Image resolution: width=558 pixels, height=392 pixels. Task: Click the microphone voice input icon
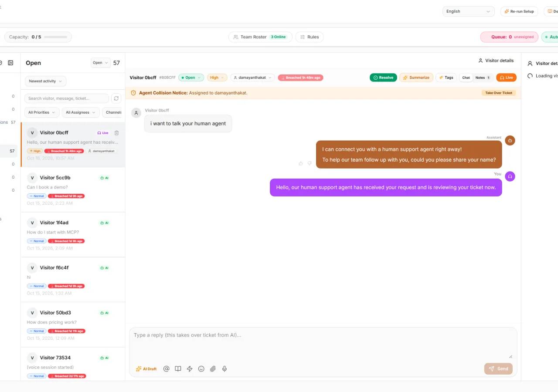[225, 368]
